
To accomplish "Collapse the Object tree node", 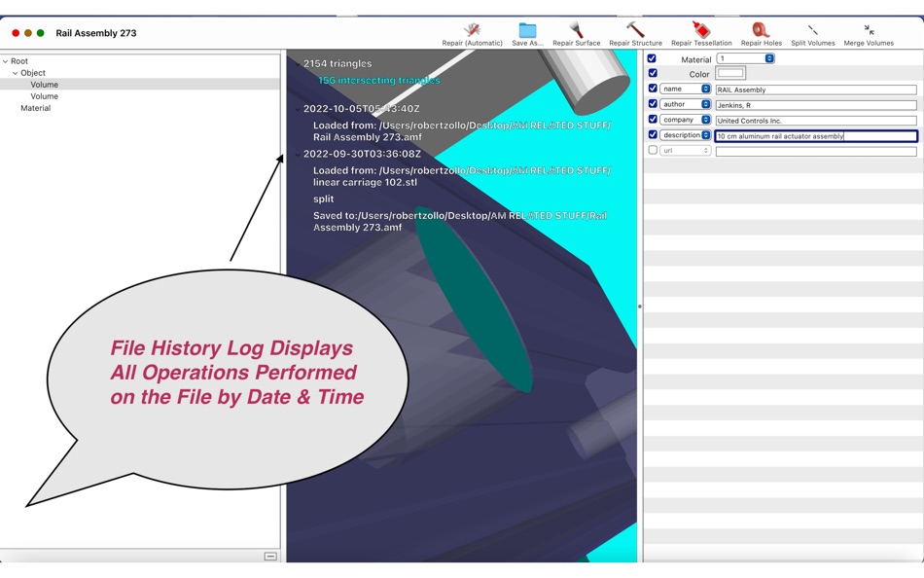I will coord(16,73).
